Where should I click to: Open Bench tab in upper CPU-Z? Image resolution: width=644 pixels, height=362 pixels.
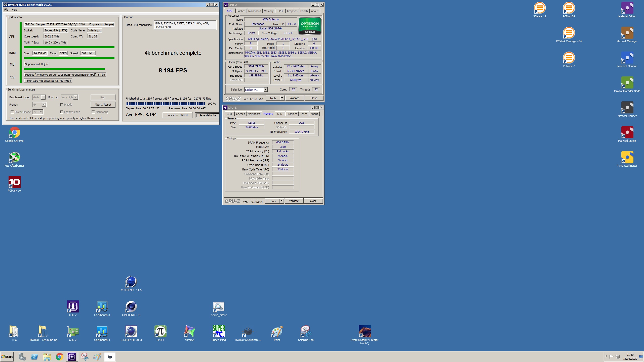304,11
